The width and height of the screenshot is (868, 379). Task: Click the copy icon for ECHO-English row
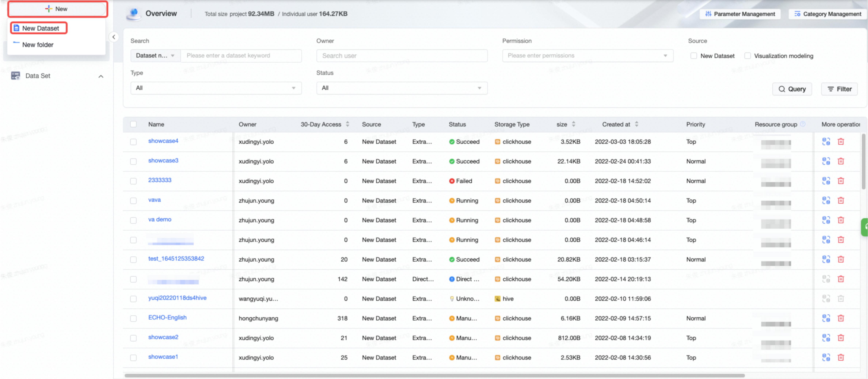826,318
